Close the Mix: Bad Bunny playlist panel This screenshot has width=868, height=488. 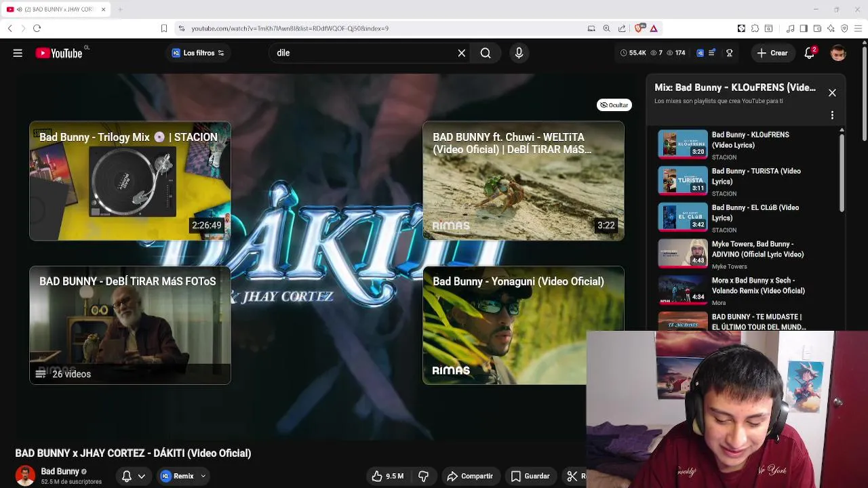pos(832,93)
